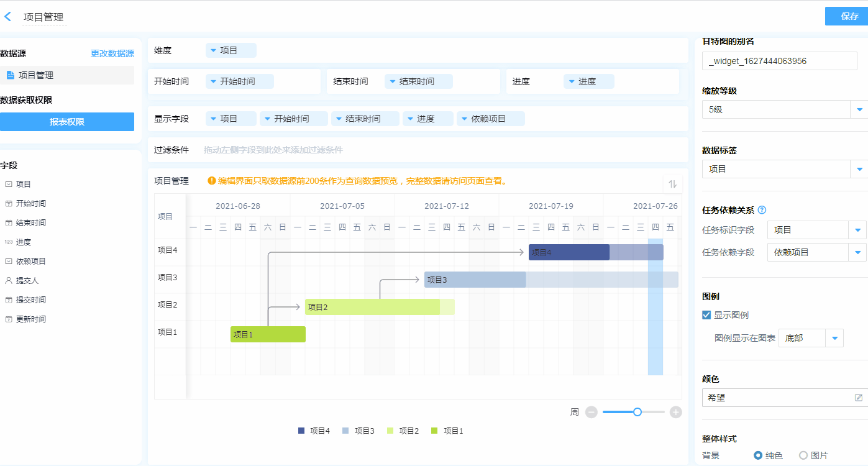Image resolution: width=868 pixels, height=466 pixels.
Task: Click the zoom out minus icon
Action: (x=592, y=412)
